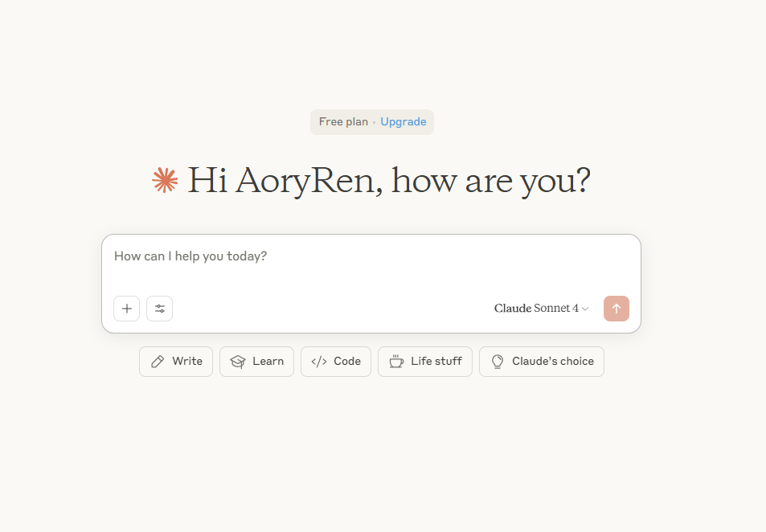Click the 'Hi AoryRen' greeting heading
The image size is (766, 532).
click(x=388, y=181)
